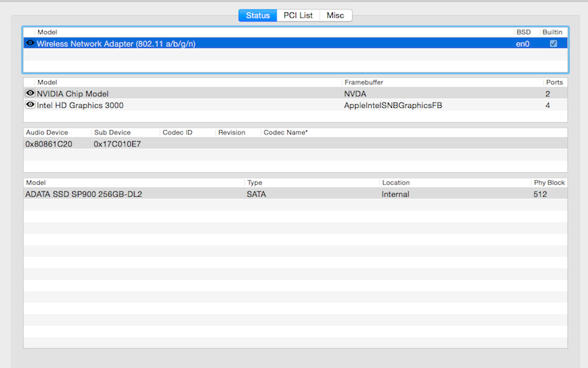Image resolution: width=588 pixels, height=368 pixels.
Task: Click the AppleIntelSNBGraphicsFB framebuffer cell
Action: click(x=392, y=105)
